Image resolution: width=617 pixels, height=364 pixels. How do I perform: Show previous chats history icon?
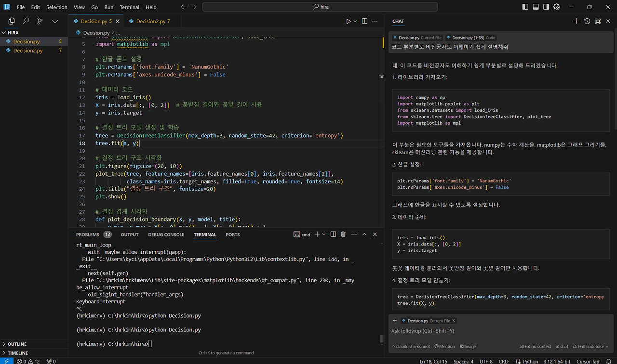point(587,21)
